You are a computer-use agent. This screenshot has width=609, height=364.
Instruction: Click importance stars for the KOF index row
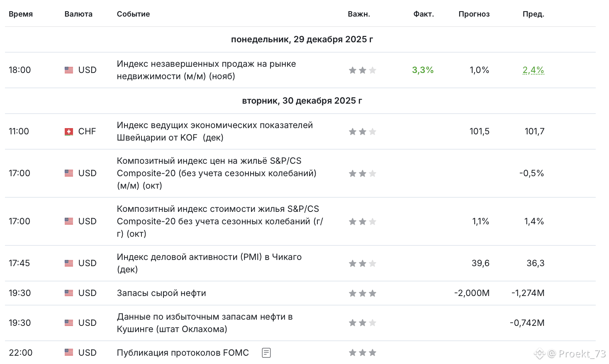(362, 132)
